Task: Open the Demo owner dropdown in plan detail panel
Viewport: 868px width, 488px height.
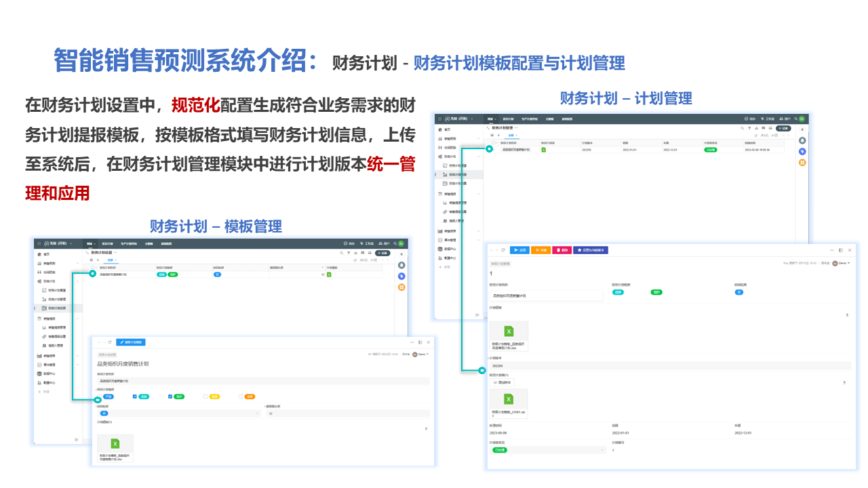Action: pos(841,263)
